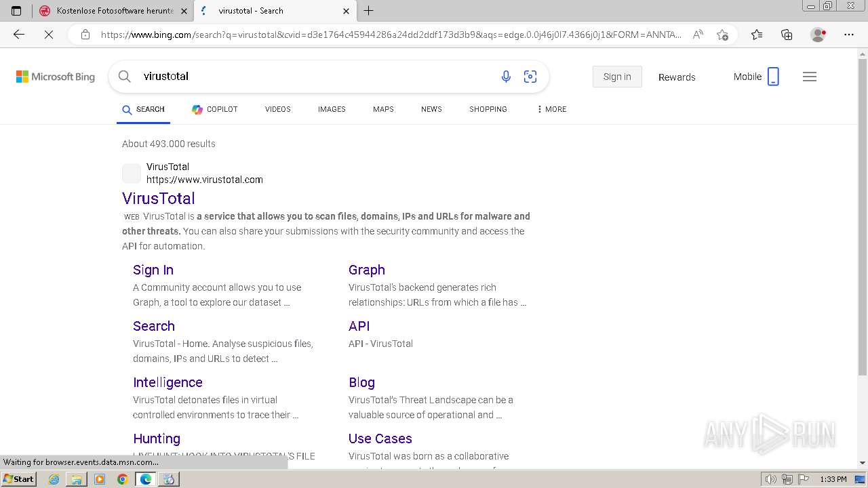Click the www.virustotal.com URL text
The width and height of the screenshot is (868, 488).
(205, 180)
